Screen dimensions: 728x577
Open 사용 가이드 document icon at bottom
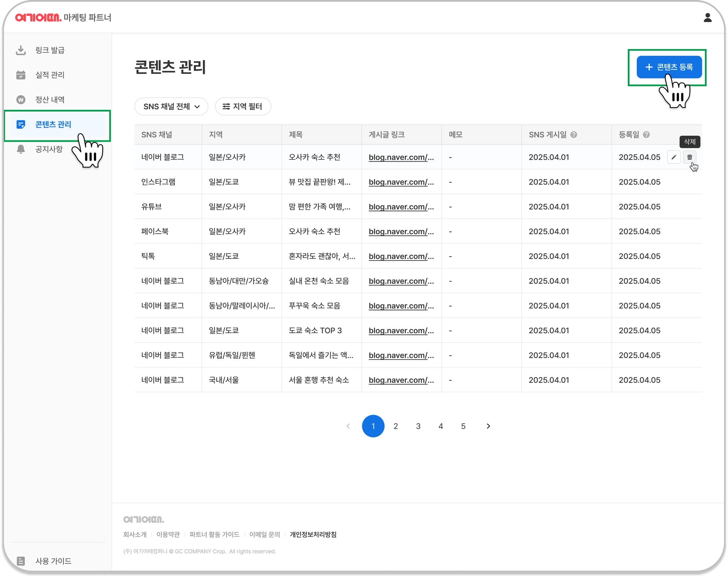(21, 561)
